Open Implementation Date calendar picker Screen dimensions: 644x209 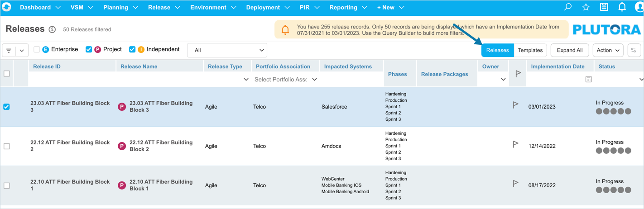(x=588, y=79)
